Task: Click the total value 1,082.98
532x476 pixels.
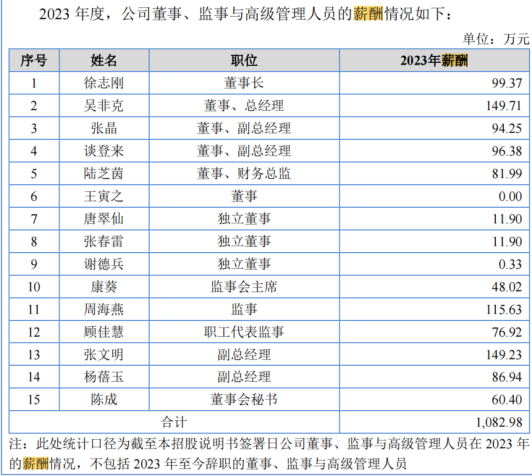Action: tap(499, 422)
